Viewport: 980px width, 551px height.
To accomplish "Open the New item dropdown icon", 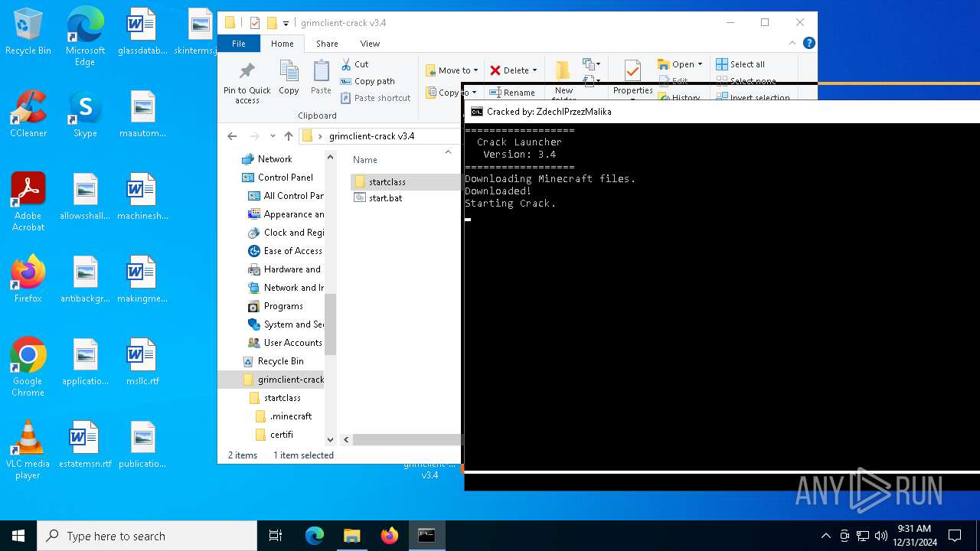I will click(591, 64).
